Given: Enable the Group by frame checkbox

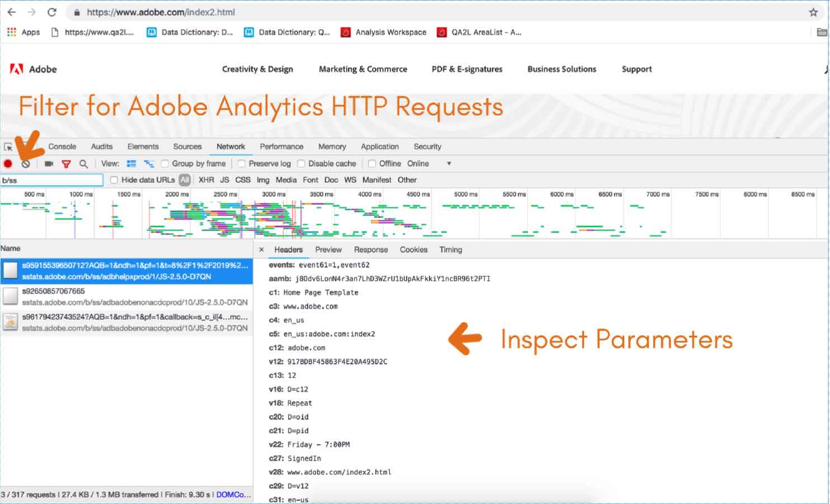Looking at the screenshot, I should click(x=164, y=164).
